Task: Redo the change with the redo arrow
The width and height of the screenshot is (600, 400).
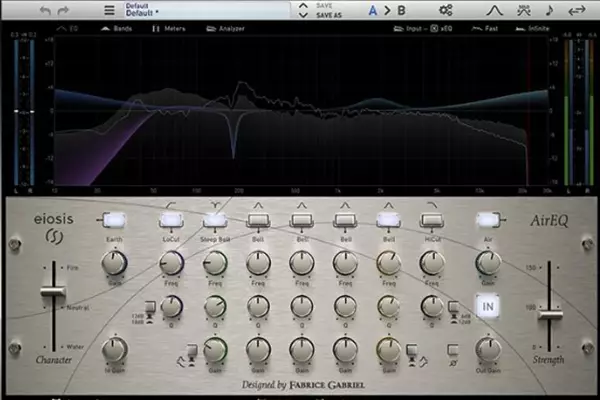Action: pos(63,10)
